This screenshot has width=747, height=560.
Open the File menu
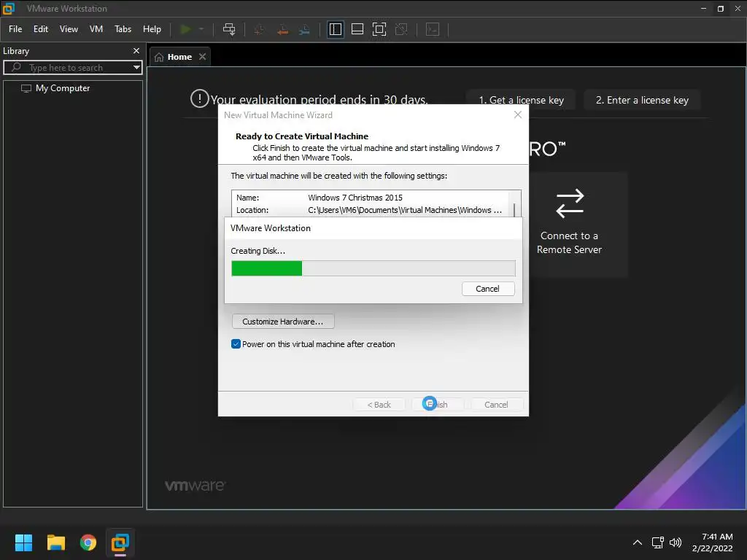15,29
